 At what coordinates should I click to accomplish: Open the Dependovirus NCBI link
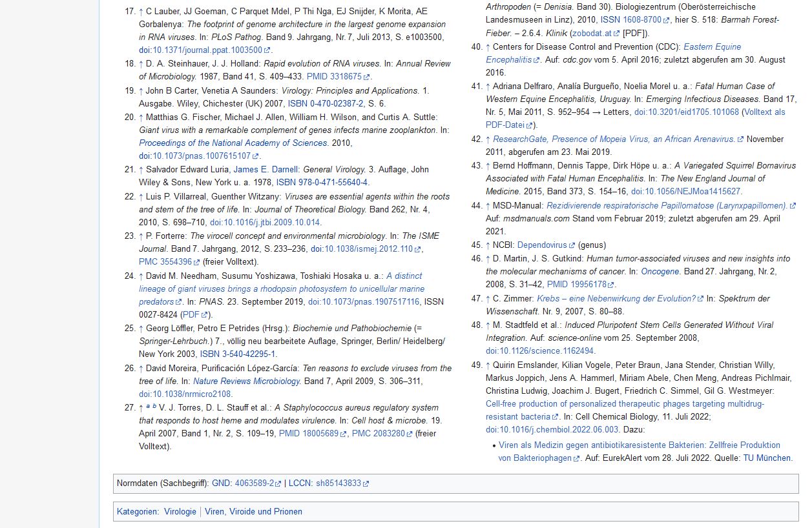pos(541,245)
